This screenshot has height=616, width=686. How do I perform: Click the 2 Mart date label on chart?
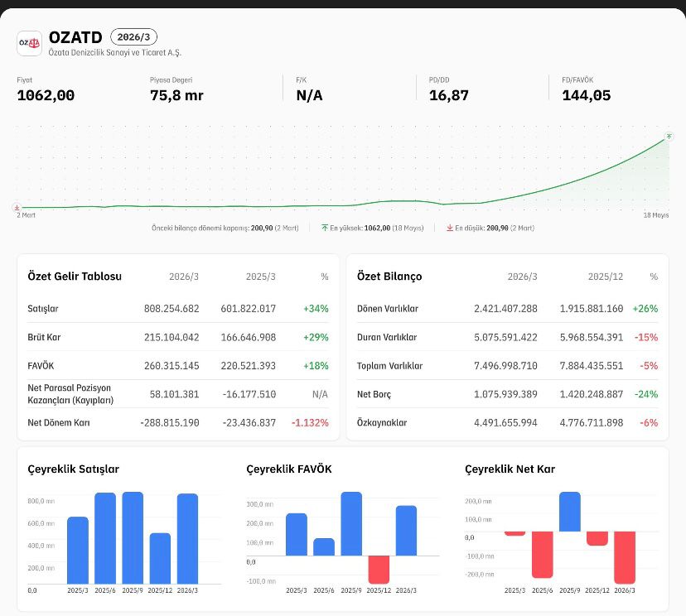(26, 215)
